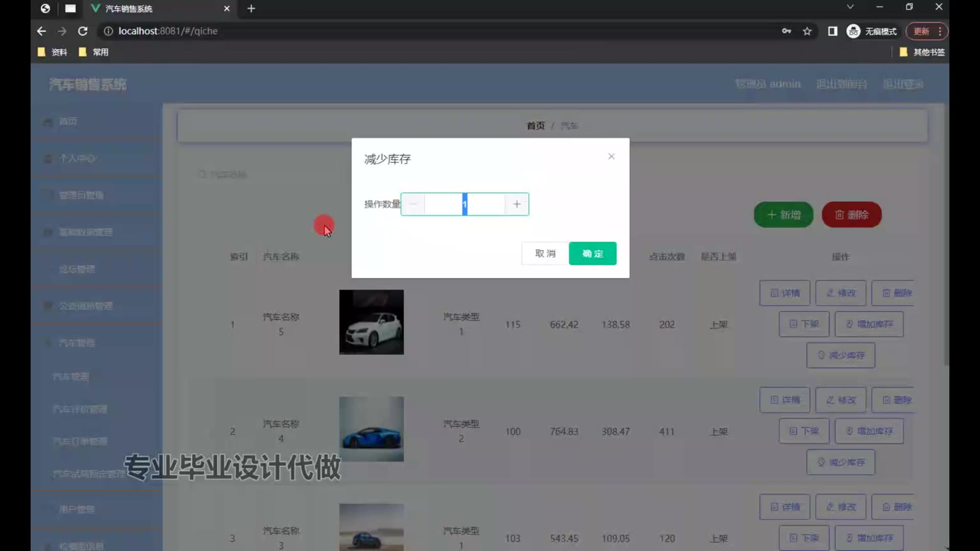Expand 管理员管理 sidebar menu

click(96, 195)
